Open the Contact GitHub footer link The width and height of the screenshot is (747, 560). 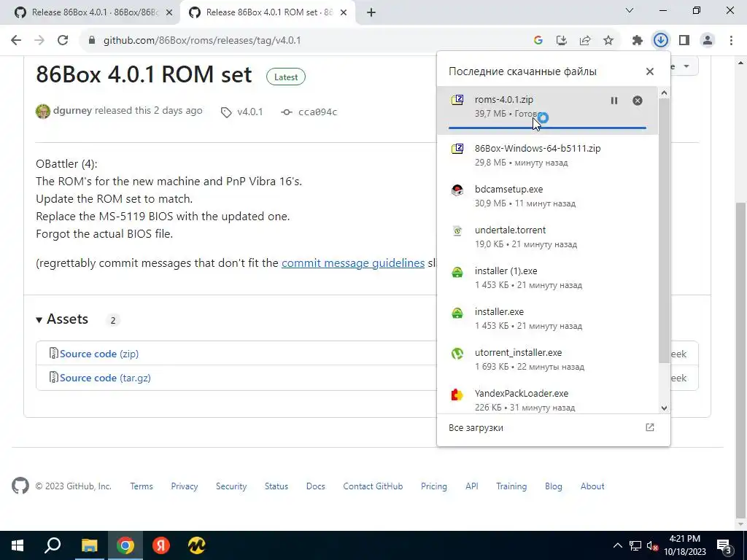point(373,486)
